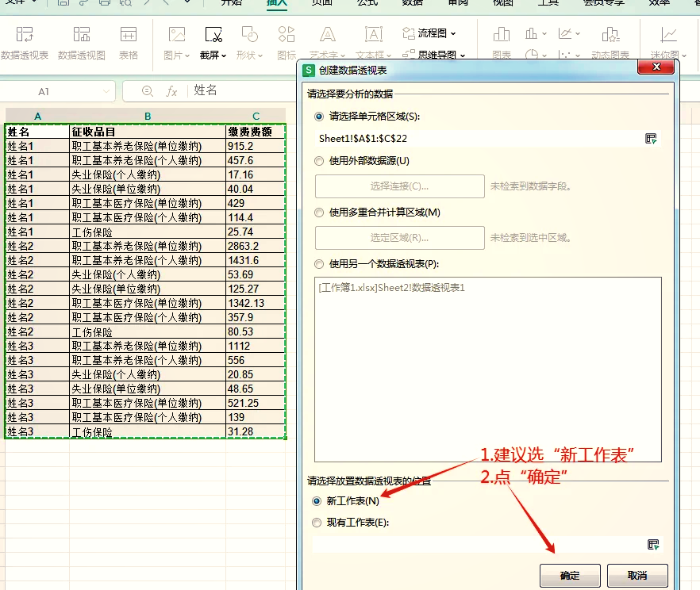Click header cell 征收品目
The image size is (700, 590).
148,132
